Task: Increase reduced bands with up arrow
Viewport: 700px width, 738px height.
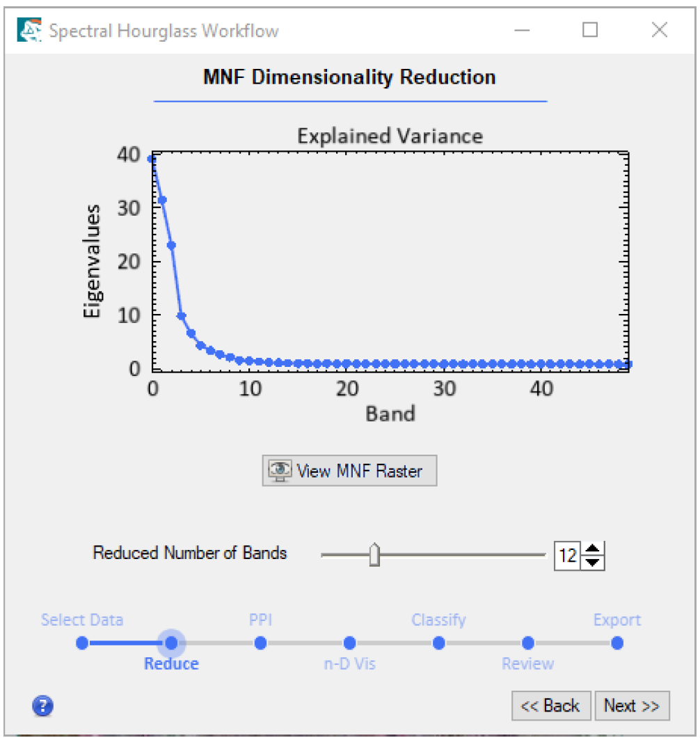Action: [x=593, y=549]
